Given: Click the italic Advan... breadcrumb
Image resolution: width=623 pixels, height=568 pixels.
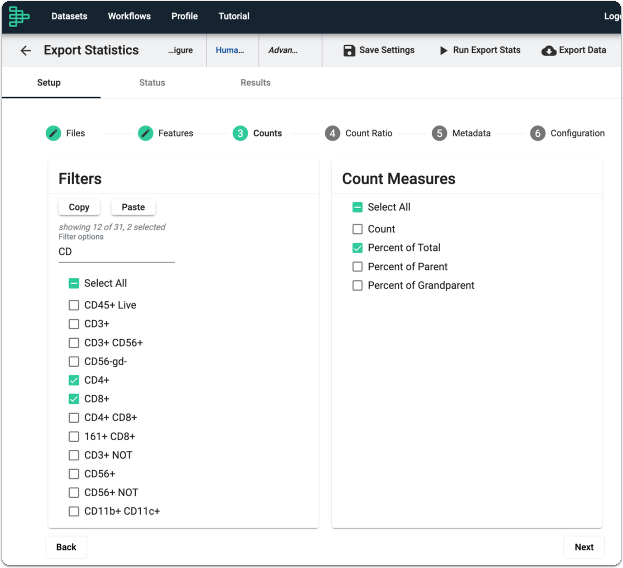Looking at the screenshot, I should tap(283, 50).
